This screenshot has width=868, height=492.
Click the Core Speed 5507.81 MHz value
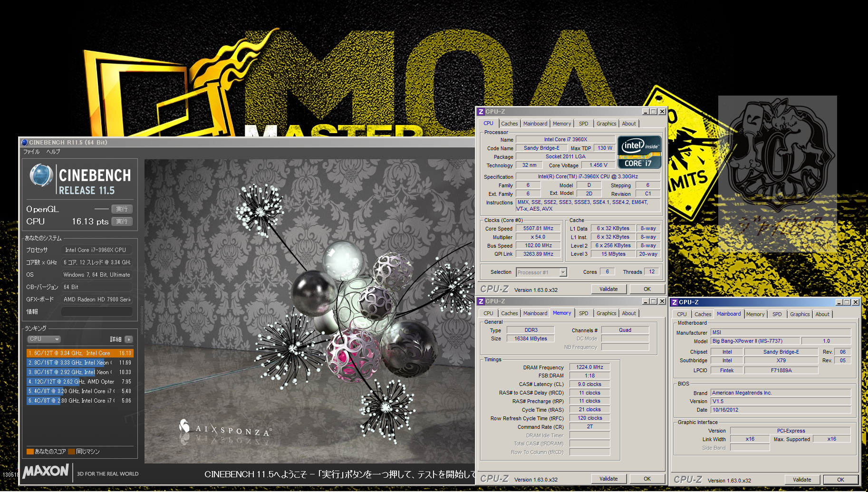(538, 229)
